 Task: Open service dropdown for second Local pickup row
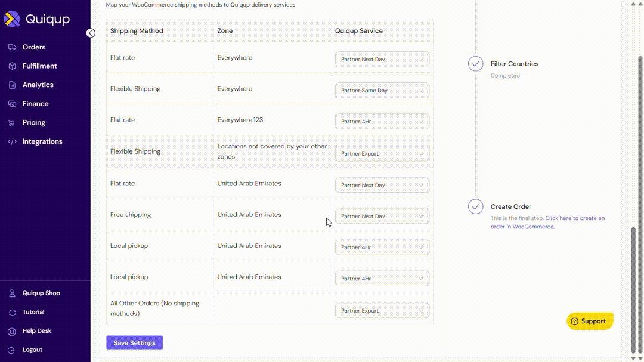pos(382,279)
